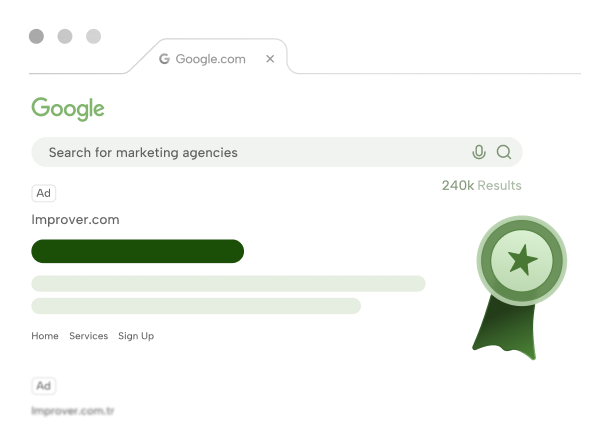Close the Google.com tab
Screen dimensions: 600x421
click(x=270, y=59)
